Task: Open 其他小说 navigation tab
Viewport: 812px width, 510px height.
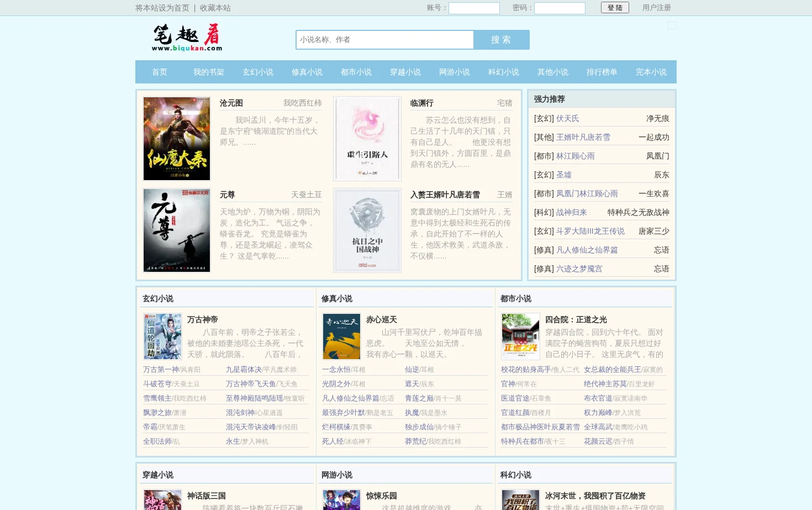Action: coord(553,72)
